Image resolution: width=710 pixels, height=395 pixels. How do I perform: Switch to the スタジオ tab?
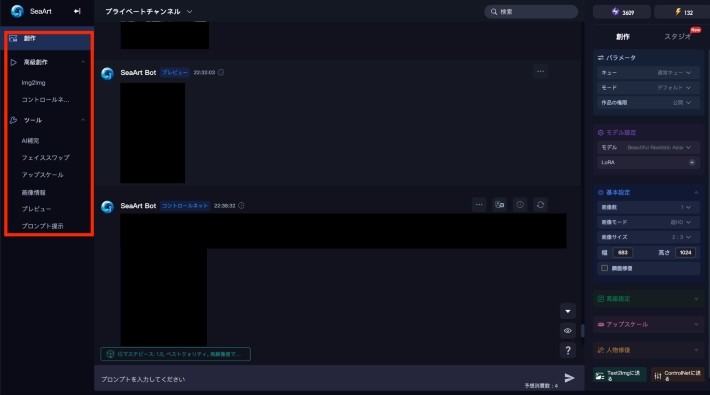(x=677, y=37)
